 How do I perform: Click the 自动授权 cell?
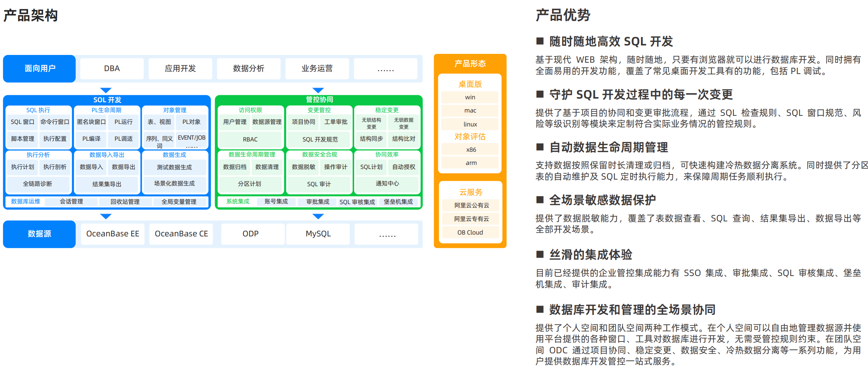(x=404, y=167)
